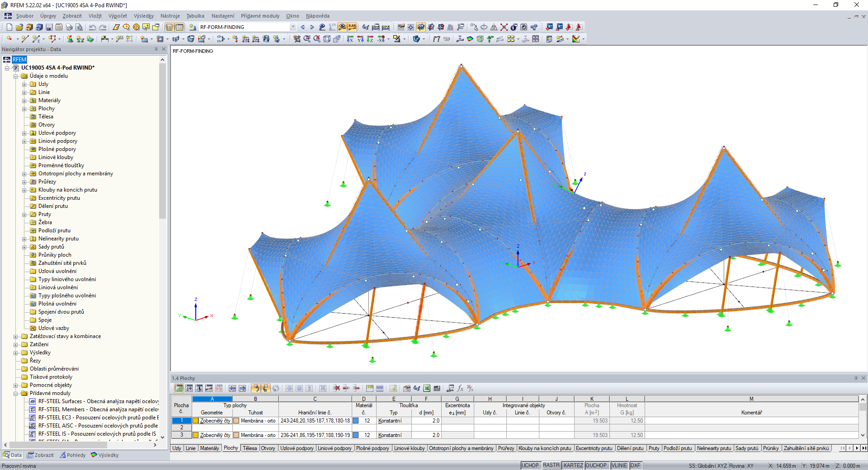Switch to the Zobrazit navigator tab
Image resolution: width=868 pixels, height=470 pixels.
pos(40,455)
